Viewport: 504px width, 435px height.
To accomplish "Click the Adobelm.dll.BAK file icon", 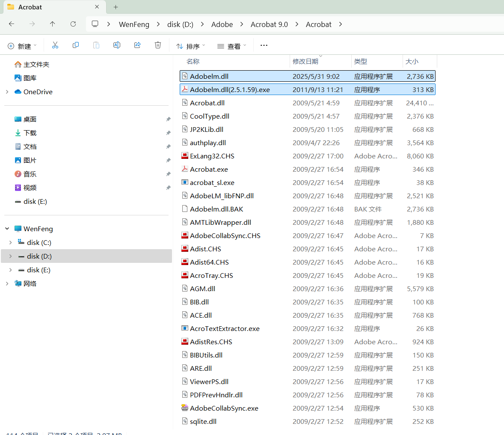I will (184, 209).
